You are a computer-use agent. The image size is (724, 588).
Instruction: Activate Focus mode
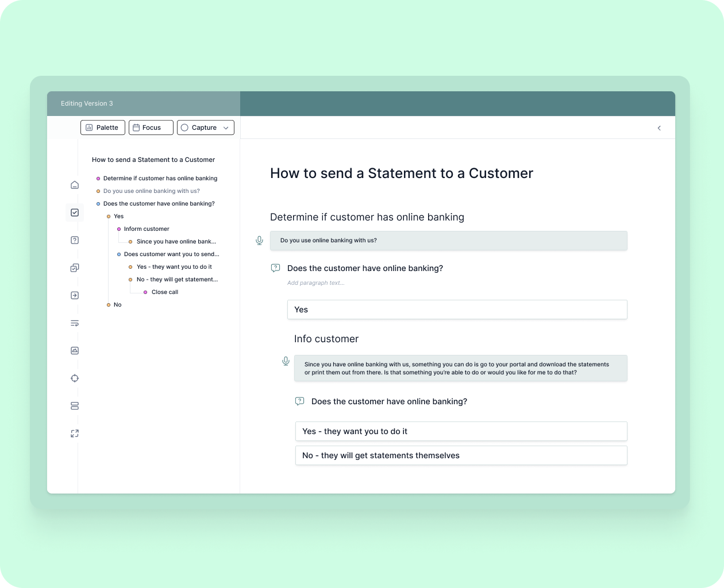point(151,127)
